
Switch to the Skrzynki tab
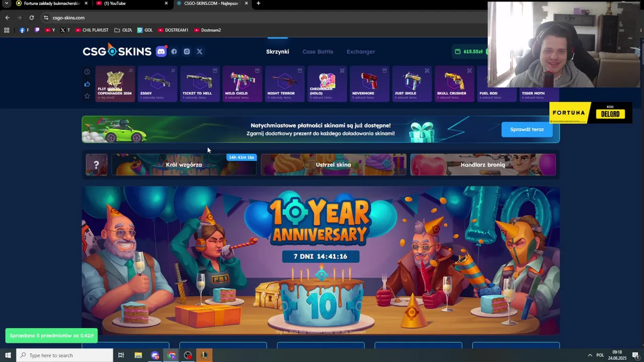pos(277,51)
